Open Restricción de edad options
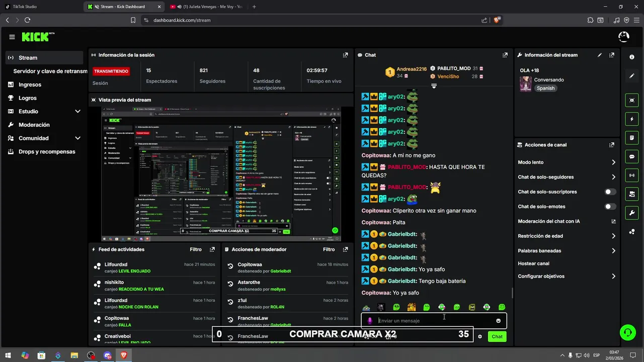The width and height of the screenshot is (644, 362). (x=567, y=236)
